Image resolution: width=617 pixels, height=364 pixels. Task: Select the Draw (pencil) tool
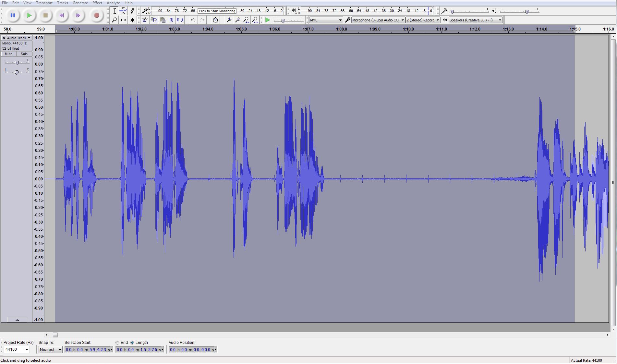pyautogui.click(x=132, y=11)
